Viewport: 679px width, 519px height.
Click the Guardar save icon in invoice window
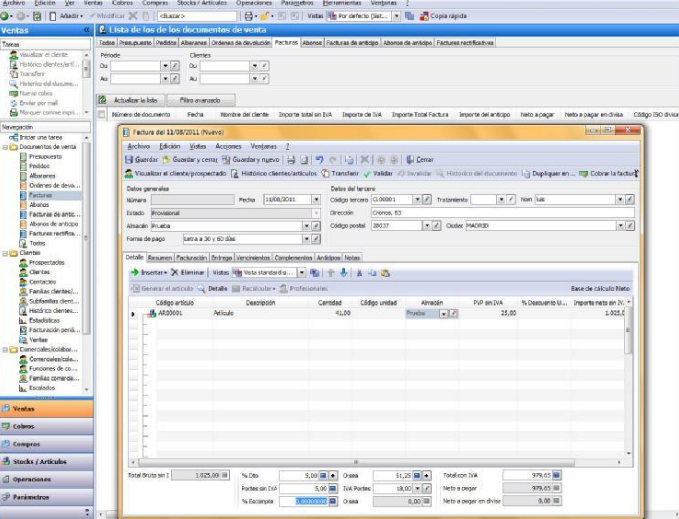coord(128,159)
